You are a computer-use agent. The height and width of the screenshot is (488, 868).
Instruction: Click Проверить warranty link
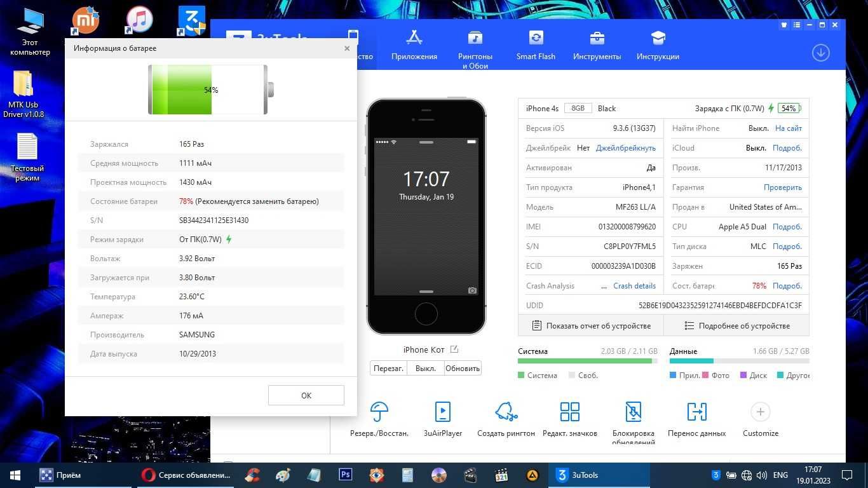pyautogui.click(x=783, y=187)
